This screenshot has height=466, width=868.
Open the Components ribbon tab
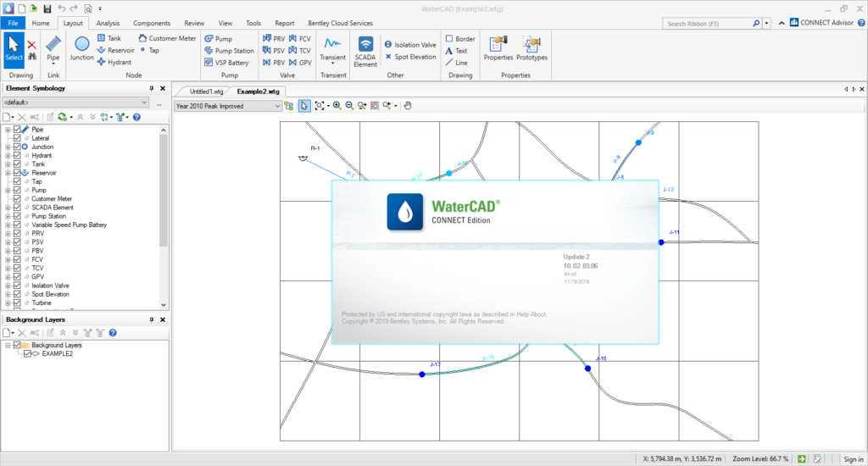152,23
